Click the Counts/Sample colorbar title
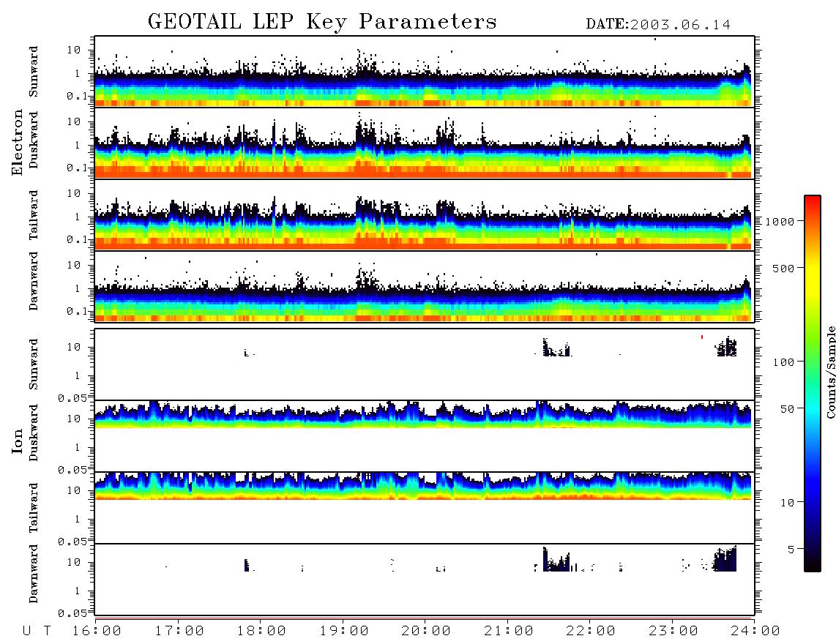The width and height of the screenshot is (836, 644). pyautogui.click(x=831, y=372)
